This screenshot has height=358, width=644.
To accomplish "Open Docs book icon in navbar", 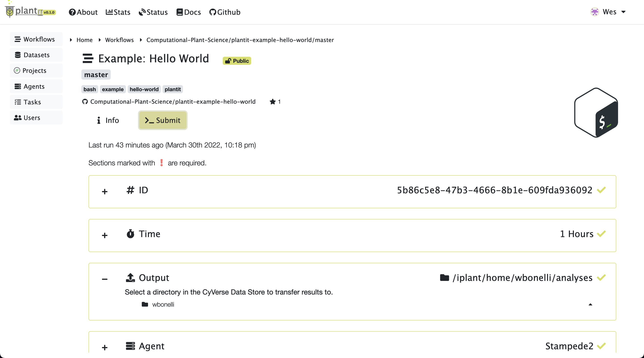I will [x=180, y=12].
